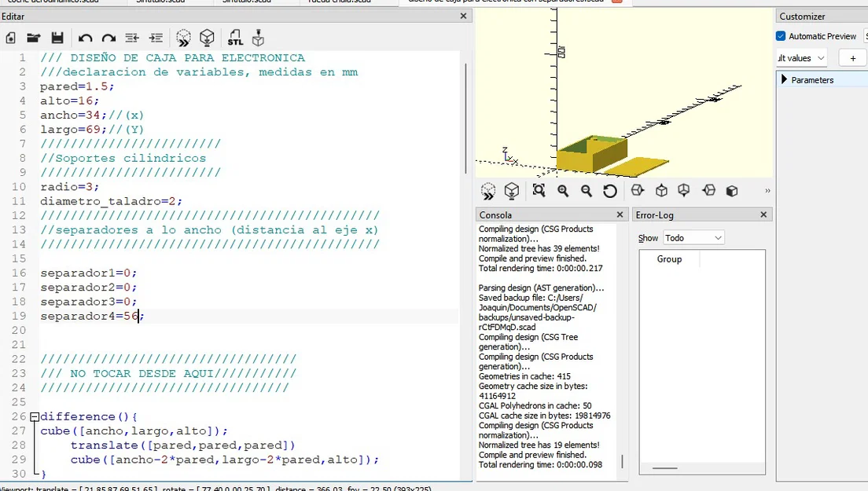868x491 pixels.
Task: Open a file with the folder icon
Action: [34, 38]
